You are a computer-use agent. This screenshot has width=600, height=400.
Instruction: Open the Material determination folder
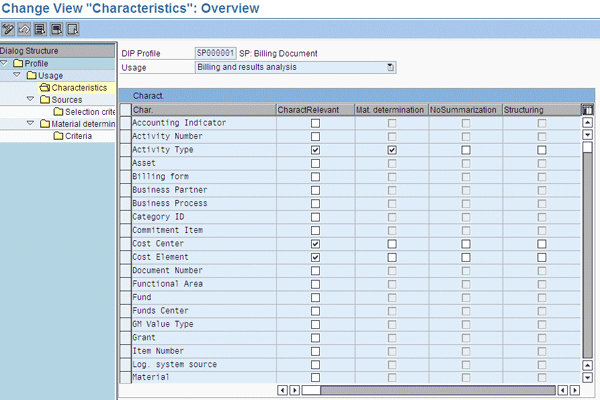click(x=77, y=124)
